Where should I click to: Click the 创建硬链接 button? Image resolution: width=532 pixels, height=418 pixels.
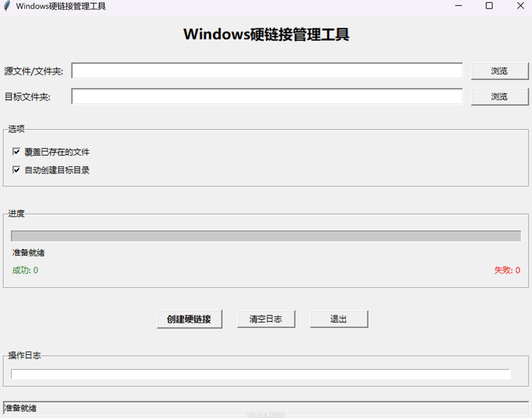tap(189, 319)
